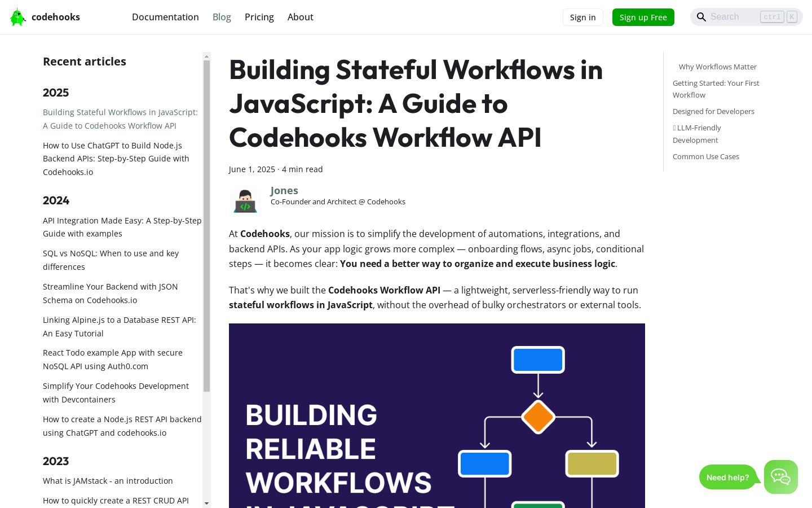
Task: Open API Integration Made Easy article
Action: 122,227
